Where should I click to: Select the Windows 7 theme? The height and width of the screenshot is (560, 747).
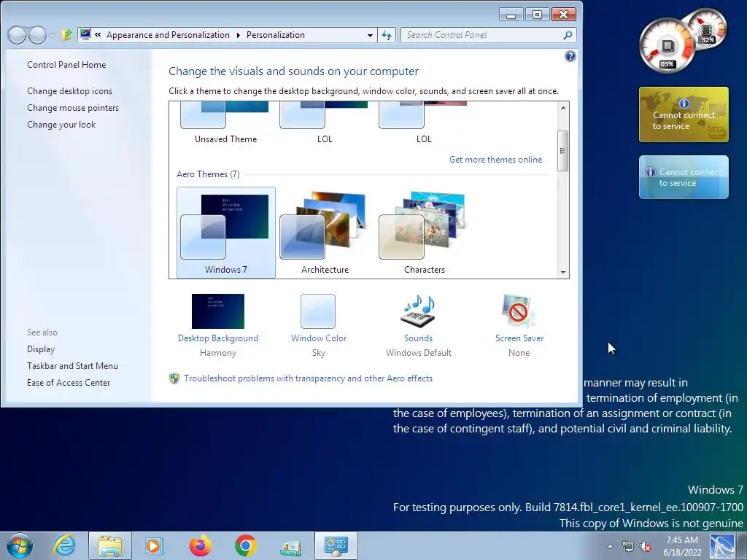(226, 233)
